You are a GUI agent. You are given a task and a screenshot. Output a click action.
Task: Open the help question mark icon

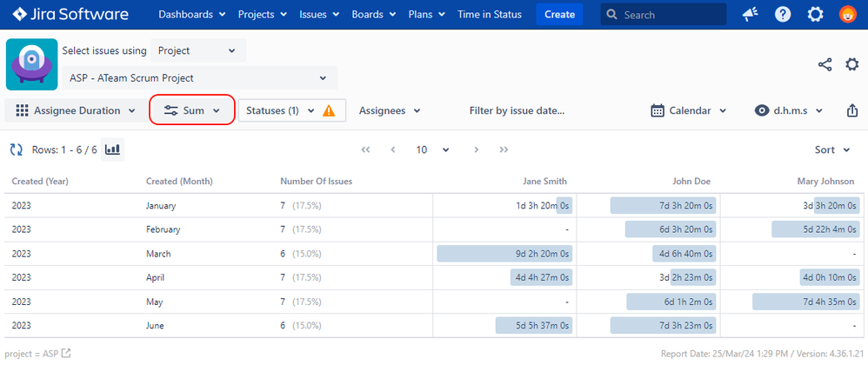point(783,15)
